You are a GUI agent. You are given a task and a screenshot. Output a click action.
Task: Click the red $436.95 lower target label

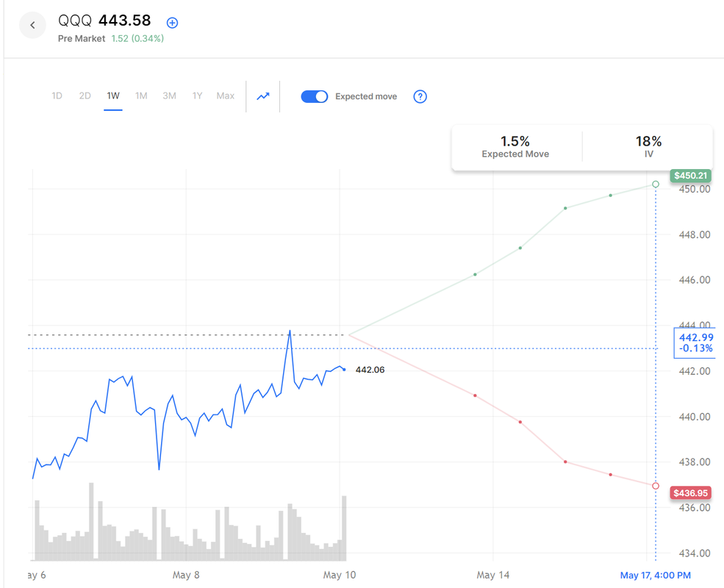pyautogui.click(x=690, y=493)
